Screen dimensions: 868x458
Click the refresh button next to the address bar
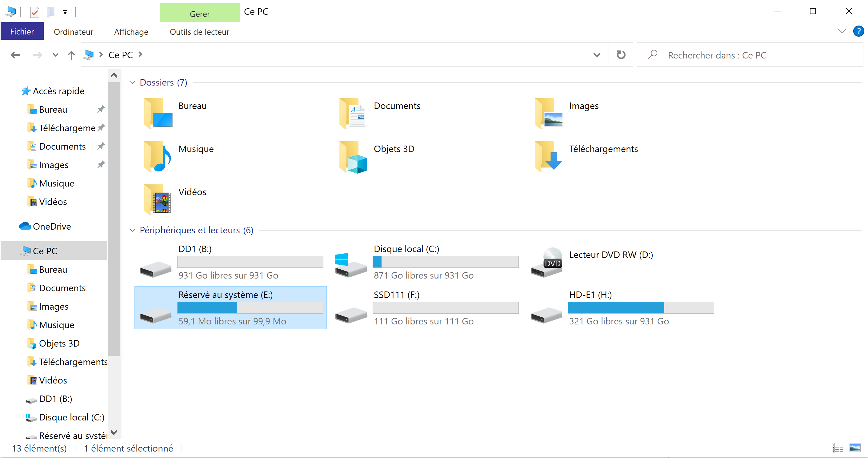coord(621,54)
